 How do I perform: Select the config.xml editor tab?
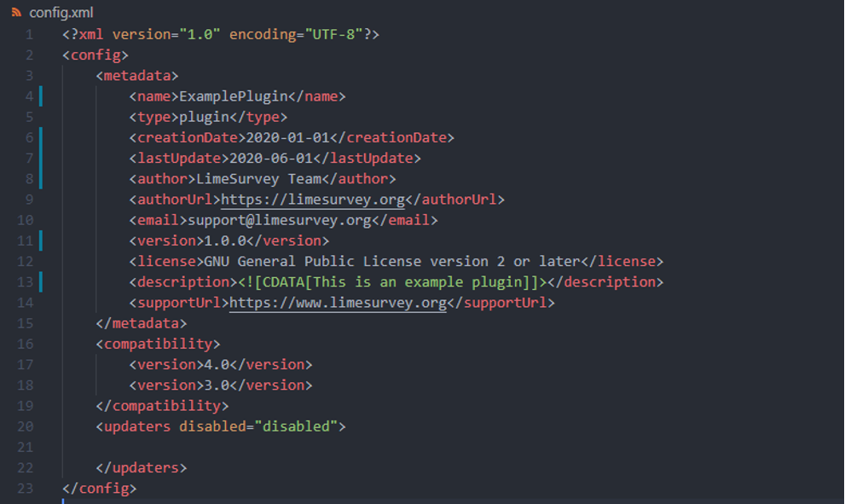pyautogui.click(x=61, y=13)
